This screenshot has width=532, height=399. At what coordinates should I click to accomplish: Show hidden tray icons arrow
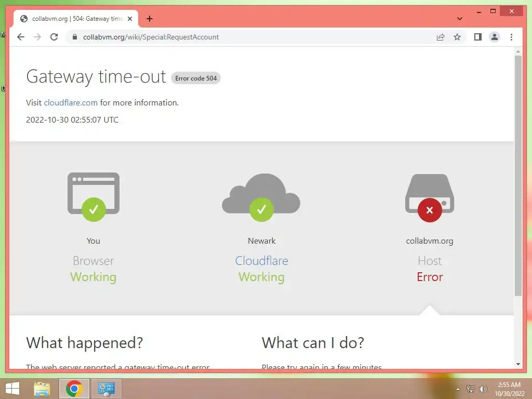458,389
